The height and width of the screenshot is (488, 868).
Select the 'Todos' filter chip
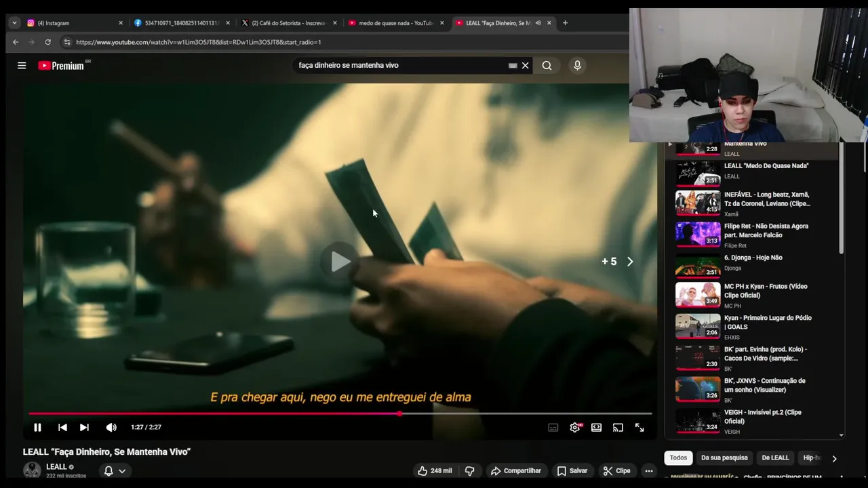678,458
